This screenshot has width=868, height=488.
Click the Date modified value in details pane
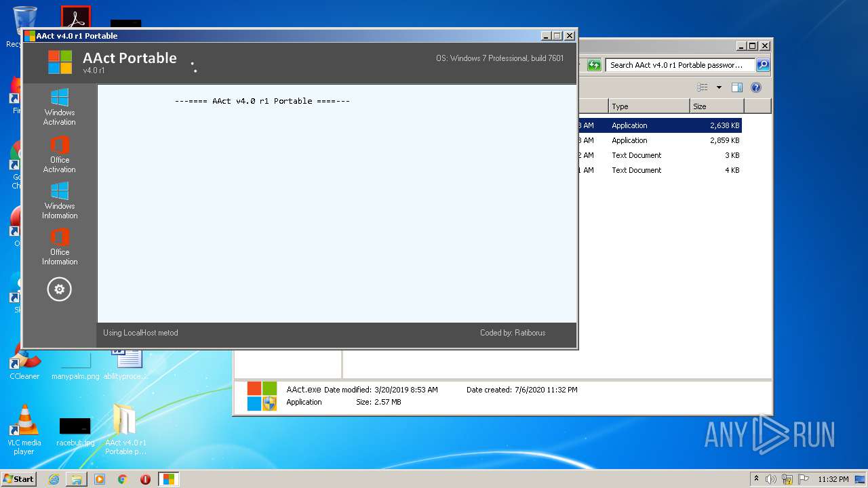406,390
